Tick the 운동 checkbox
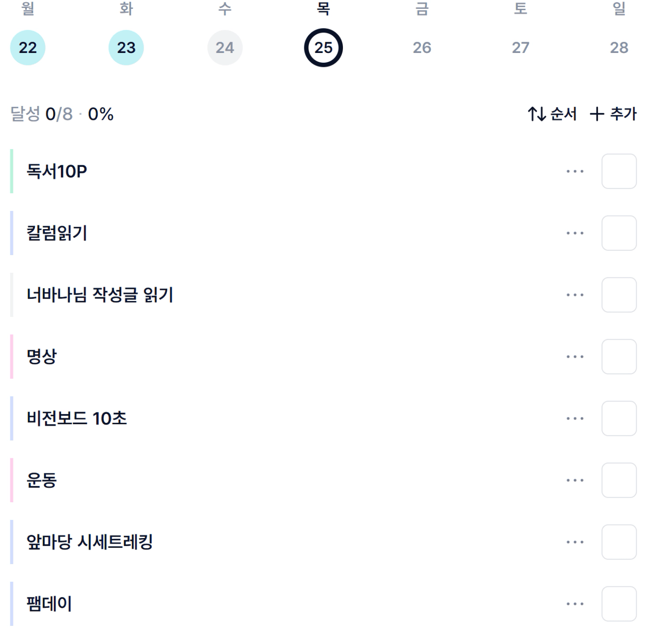Screen dimensions: 651x644 [619, 480]
